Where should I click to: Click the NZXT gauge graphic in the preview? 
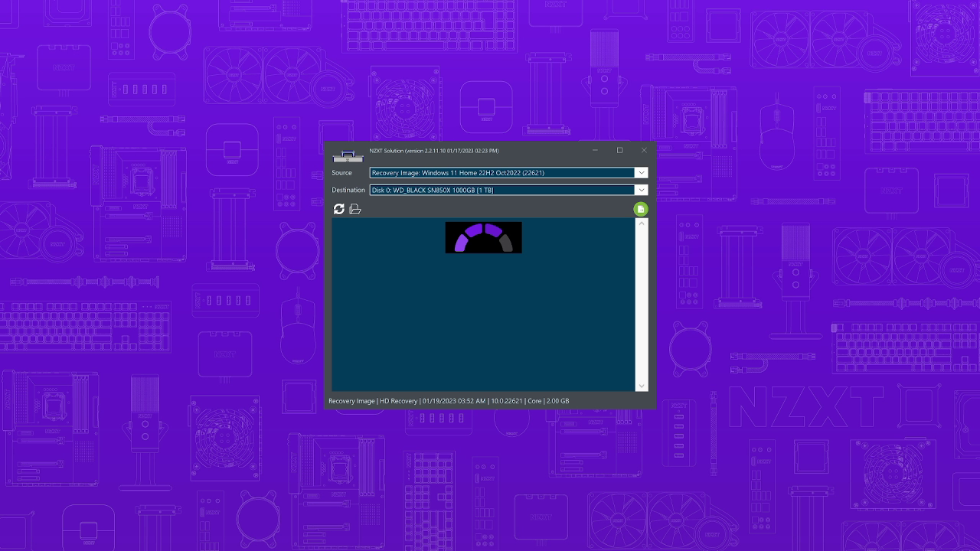tap(483, 237)
